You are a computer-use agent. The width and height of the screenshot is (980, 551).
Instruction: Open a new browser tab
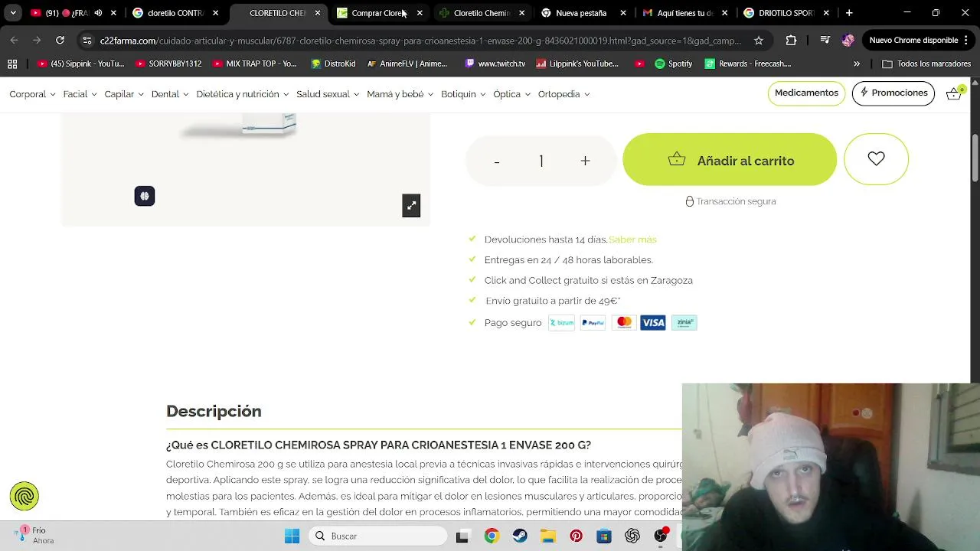tap(849, 13)
